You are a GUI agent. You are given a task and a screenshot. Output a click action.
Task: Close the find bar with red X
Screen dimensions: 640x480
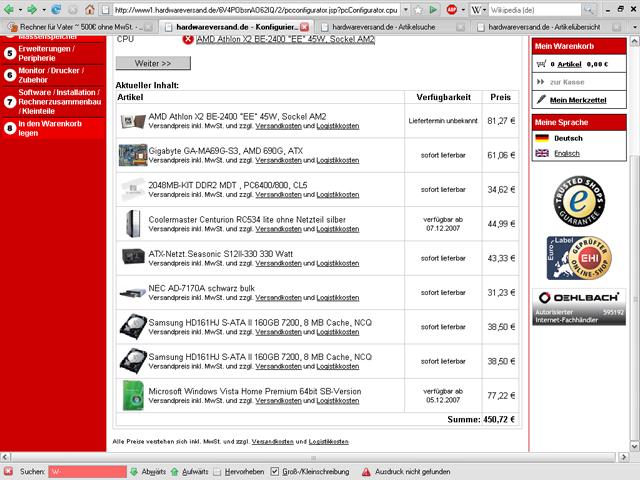pyautogui.click(x=9, y=471)
